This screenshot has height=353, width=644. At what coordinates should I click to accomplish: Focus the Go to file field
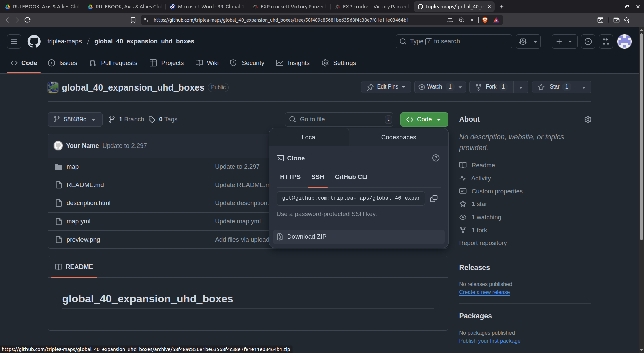[x=339, y=119]
